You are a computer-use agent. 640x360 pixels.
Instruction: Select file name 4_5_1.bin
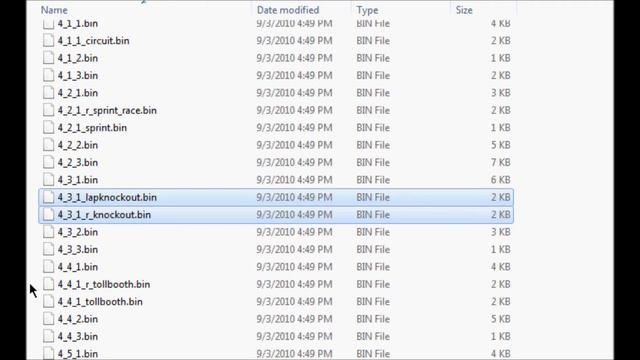click(x=78, y=353)
